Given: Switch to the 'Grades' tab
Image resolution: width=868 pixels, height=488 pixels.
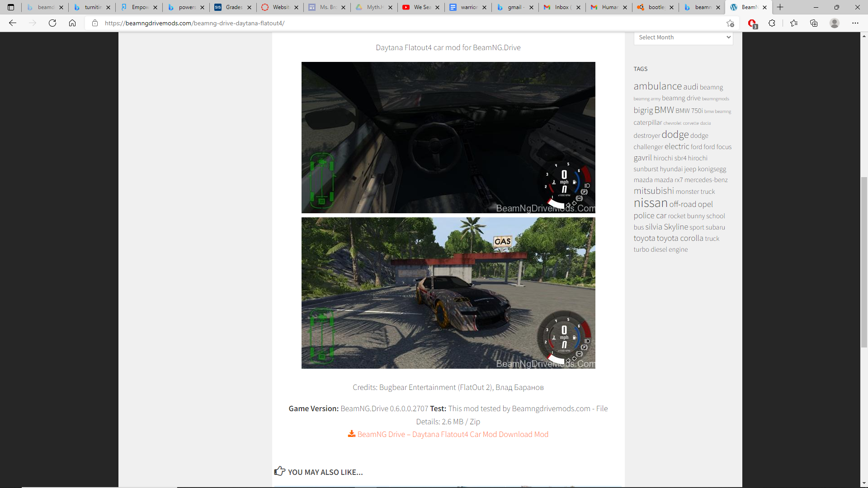Looking at the screenshot, I should [x=233, y=7].
